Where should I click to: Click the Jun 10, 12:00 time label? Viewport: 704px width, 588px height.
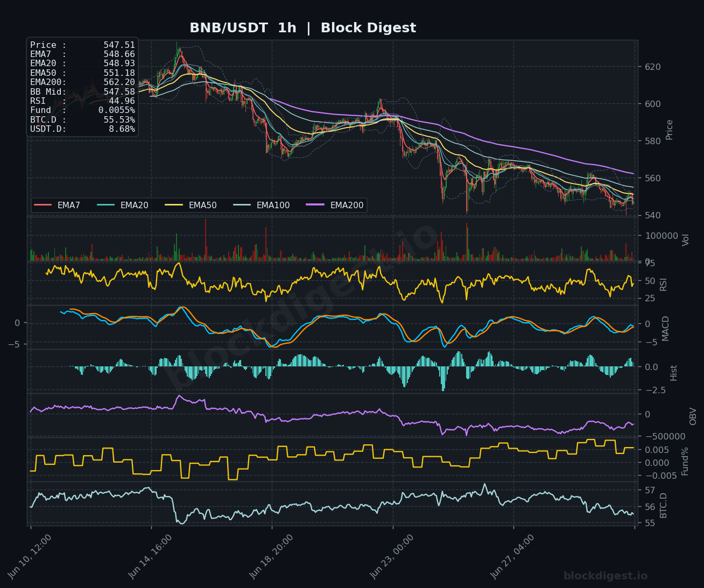point(30,557)
